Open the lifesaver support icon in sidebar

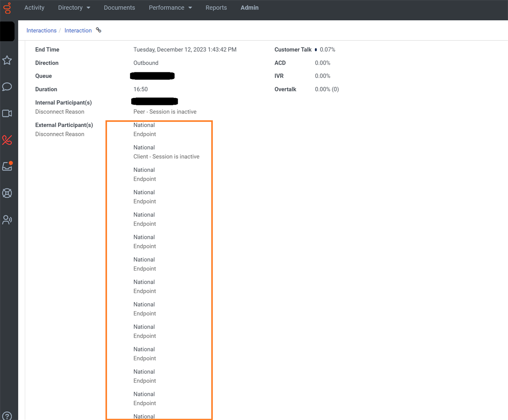(7, 193)
